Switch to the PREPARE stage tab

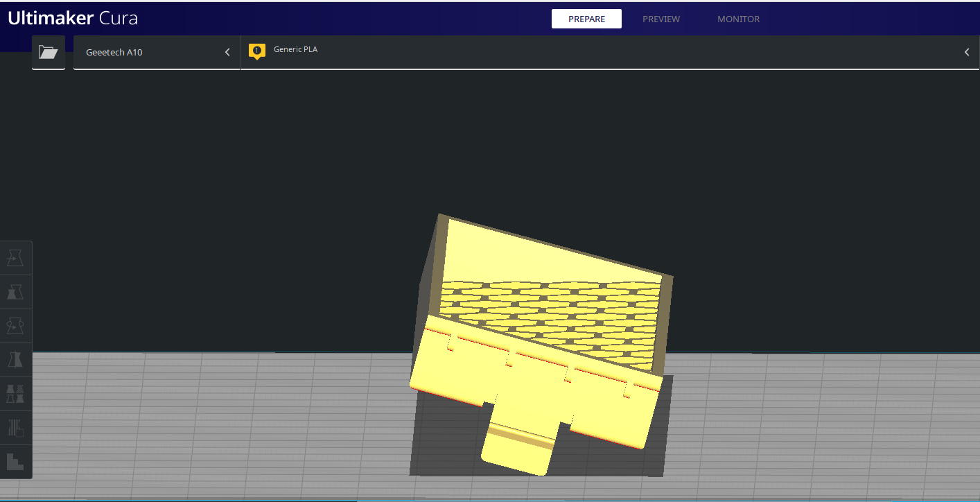[586, 19]
